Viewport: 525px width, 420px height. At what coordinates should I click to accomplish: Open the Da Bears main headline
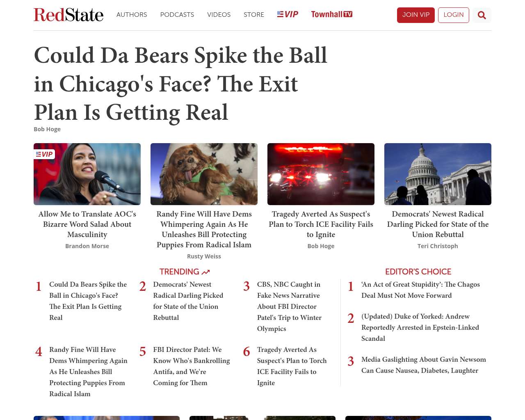[180, 84]
